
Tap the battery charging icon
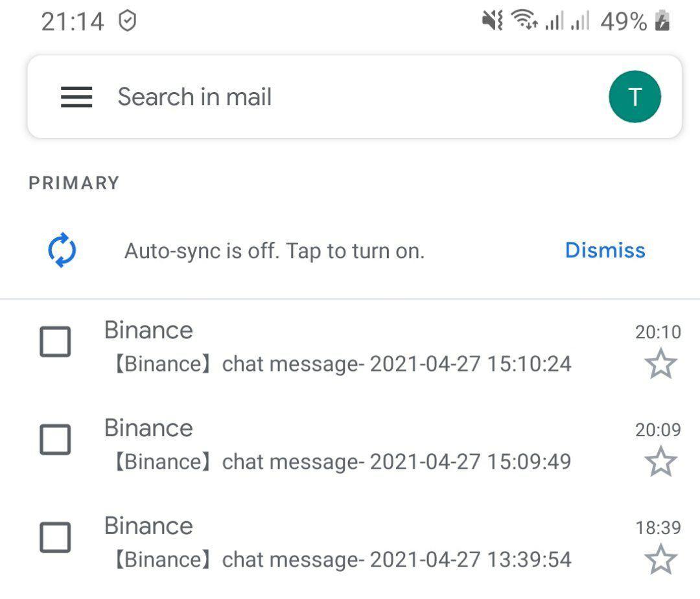[662, 21]
